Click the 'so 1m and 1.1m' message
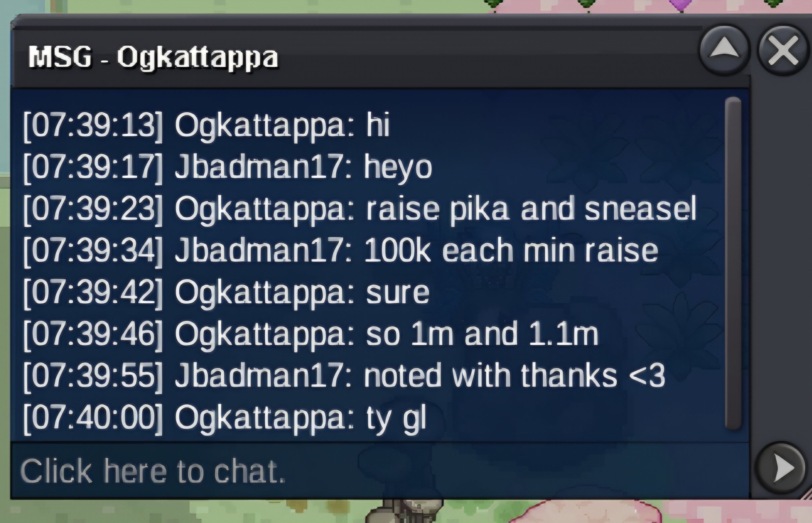812x523 pixels. pyautogui.click(x=482, y=334)
